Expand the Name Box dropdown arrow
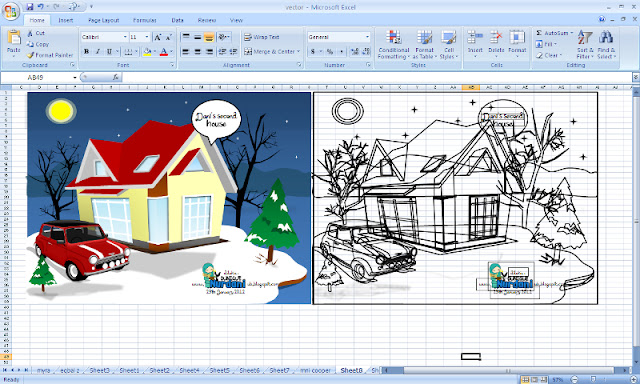The height and width of the screenshot is (384, 640). pos(75,77)
